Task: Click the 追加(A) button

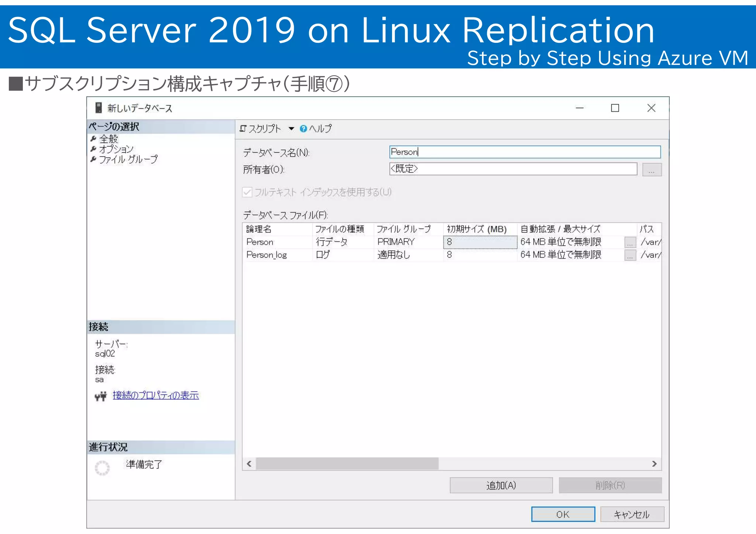Action: coord(501,486)
